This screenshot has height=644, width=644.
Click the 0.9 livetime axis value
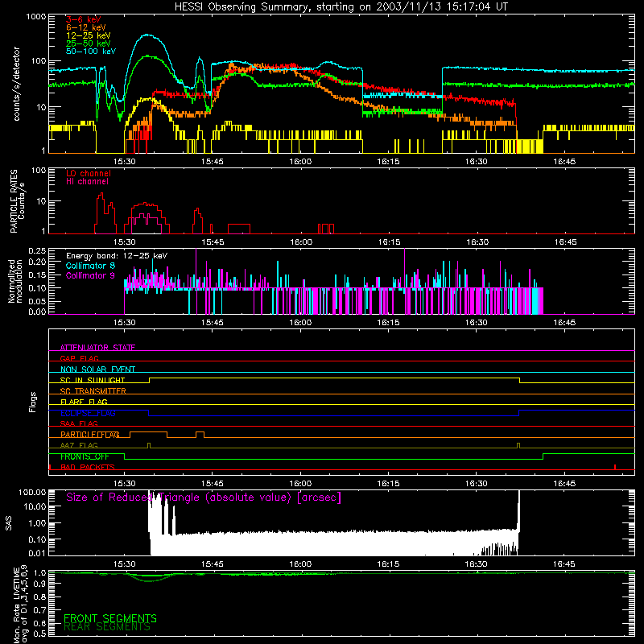click(x=40, y=583)
